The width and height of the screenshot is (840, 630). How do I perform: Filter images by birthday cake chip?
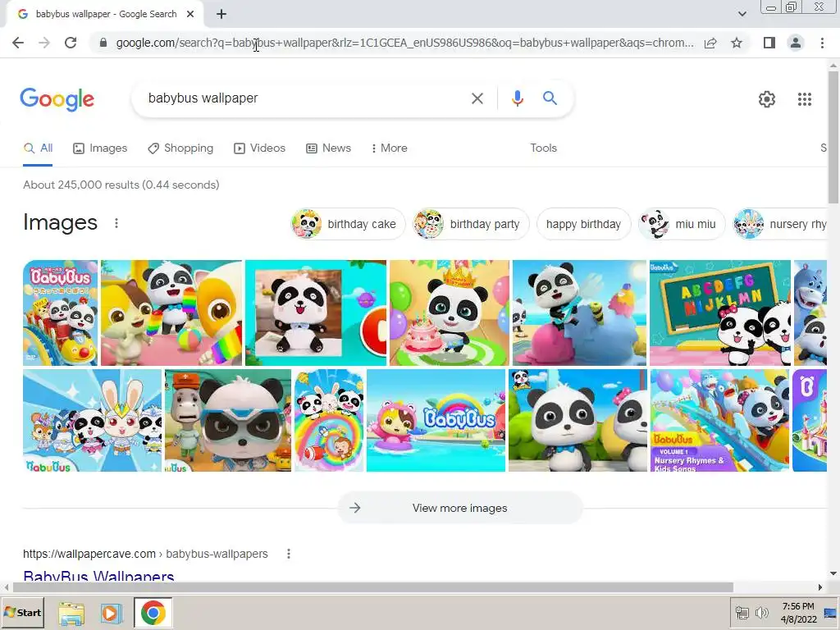pos(348,224)
